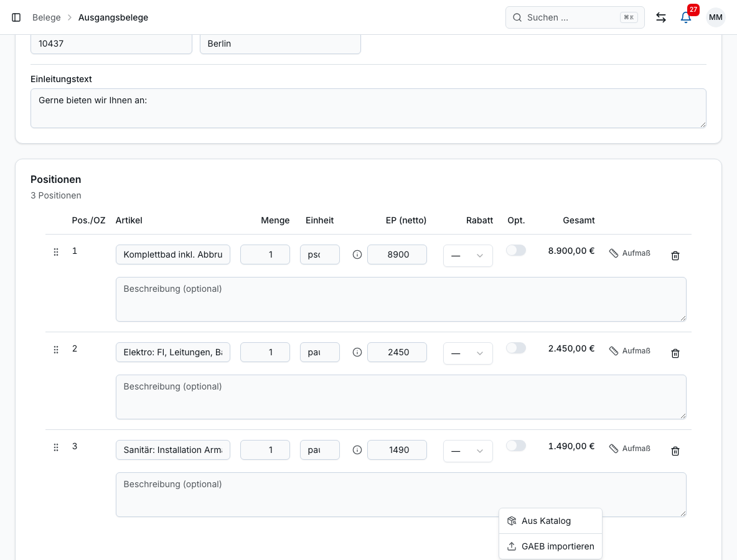
Task: Click the EP (netto) column header
Action: pos(406,220)
